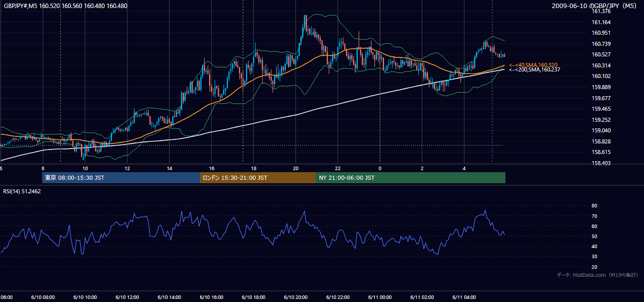Click the 158.615 price axis label

(x=601, y=152)
